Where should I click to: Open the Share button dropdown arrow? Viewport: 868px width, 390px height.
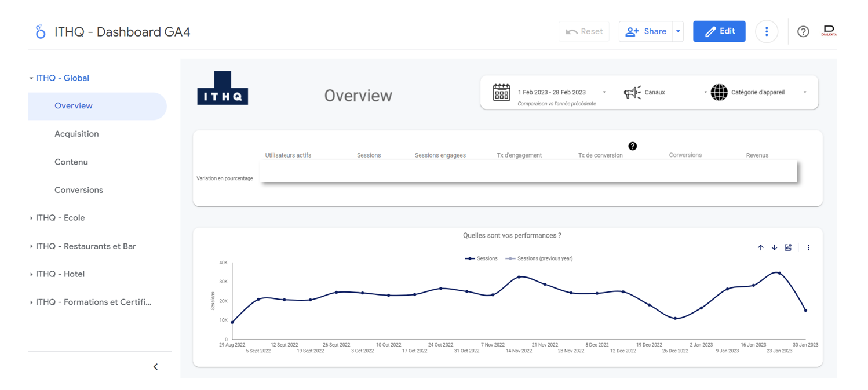(x=677, y=32)
